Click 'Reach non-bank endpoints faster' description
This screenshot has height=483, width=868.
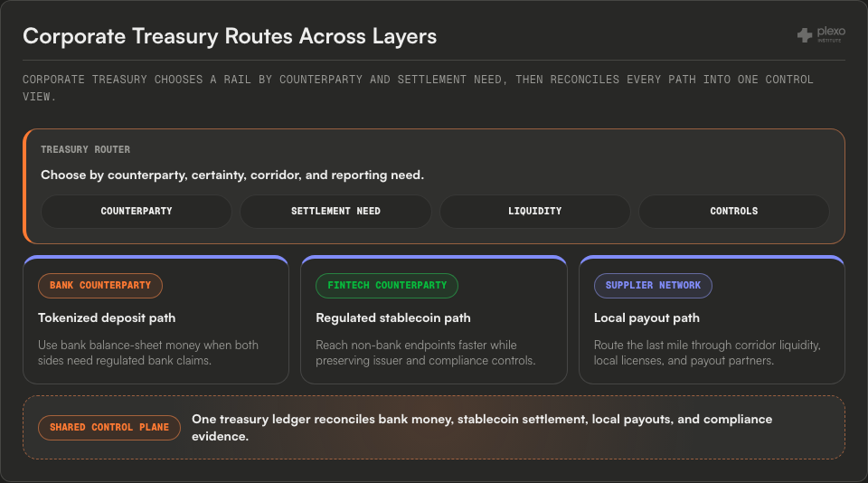[x=426, y=353]
